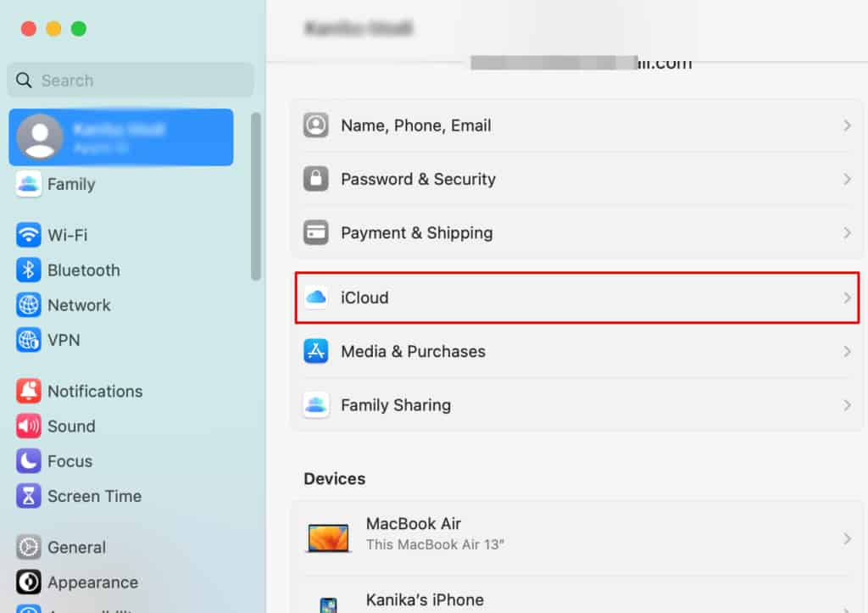The image size is (868, 613).
Task: Expand Payment & Shipping chevron
Action: pos(847,233)
